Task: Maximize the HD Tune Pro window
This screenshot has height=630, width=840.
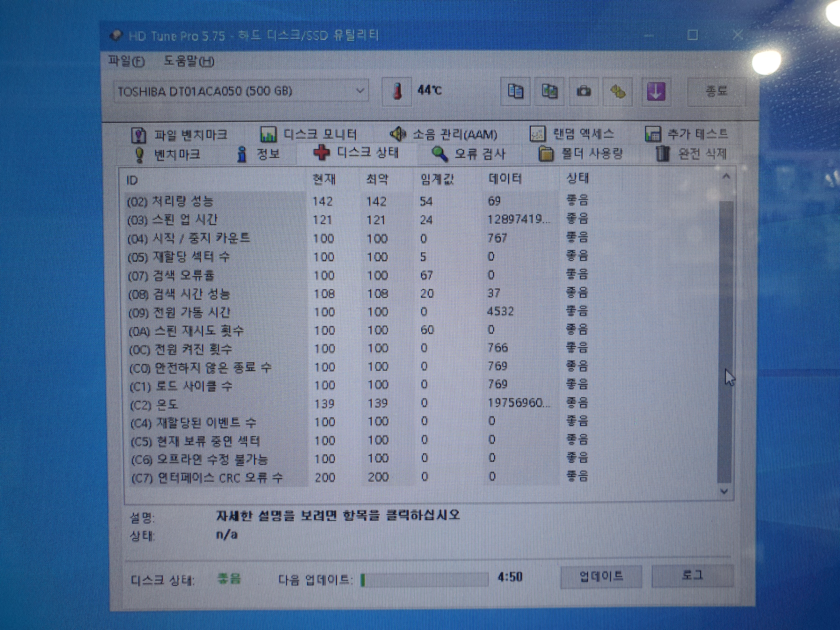Action: click(693, 35)
